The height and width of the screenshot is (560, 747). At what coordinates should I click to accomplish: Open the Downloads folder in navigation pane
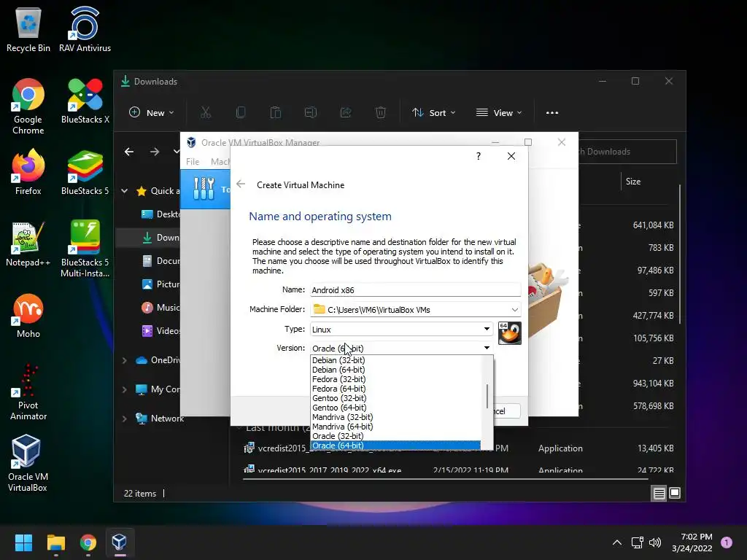[160, 238]
